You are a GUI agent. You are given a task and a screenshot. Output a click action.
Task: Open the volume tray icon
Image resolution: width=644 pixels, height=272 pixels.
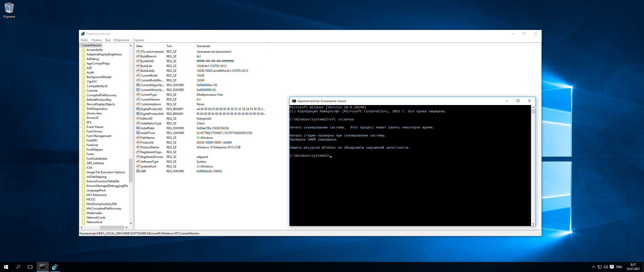coord(606,267)
